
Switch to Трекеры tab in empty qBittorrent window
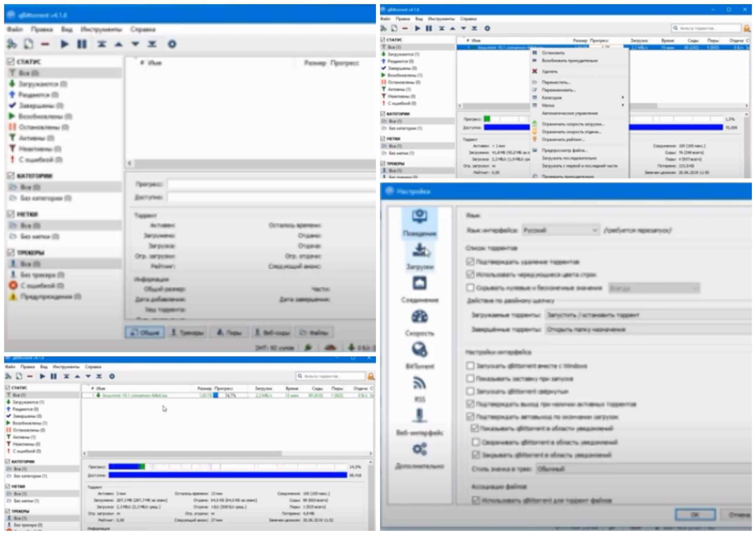tap(187, 333)
